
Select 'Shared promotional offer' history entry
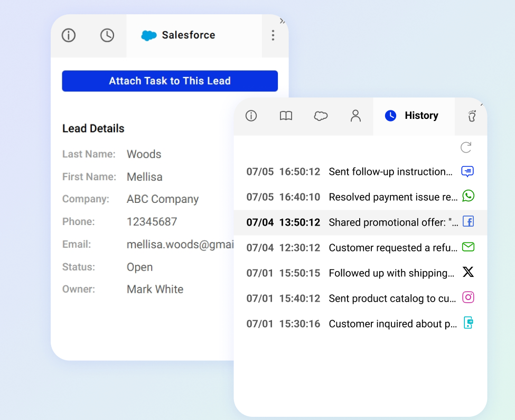click(x=360, y=222)
